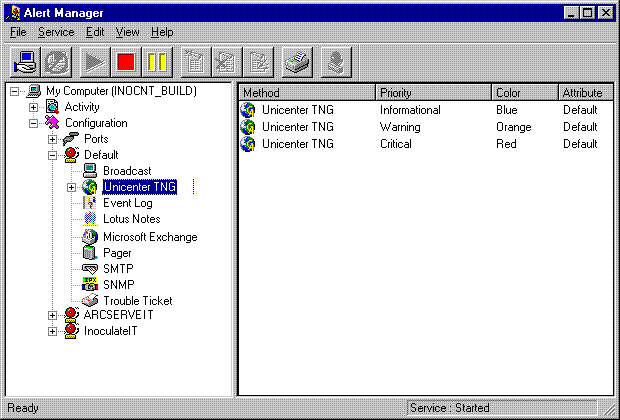The height and width of the screenshot is (420, 620).
Task: Sort by the Priority column header
Action: tap(433, 93)
